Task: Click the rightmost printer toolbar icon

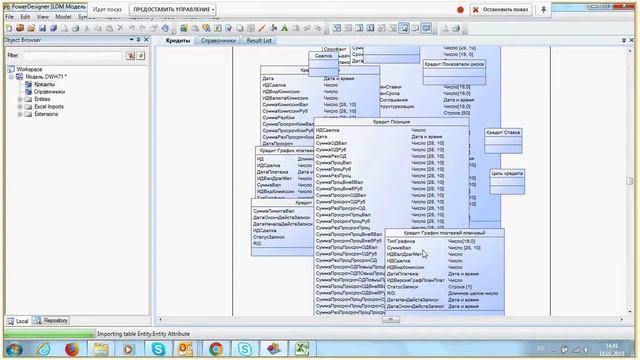Action: pyautogui.click(x=456, y=28)
